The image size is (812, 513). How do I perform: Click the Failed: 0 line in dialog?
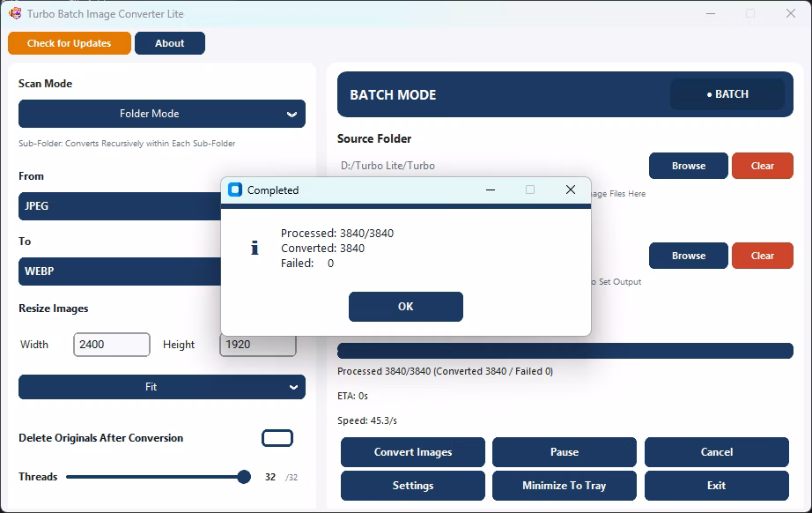point(307,264)
